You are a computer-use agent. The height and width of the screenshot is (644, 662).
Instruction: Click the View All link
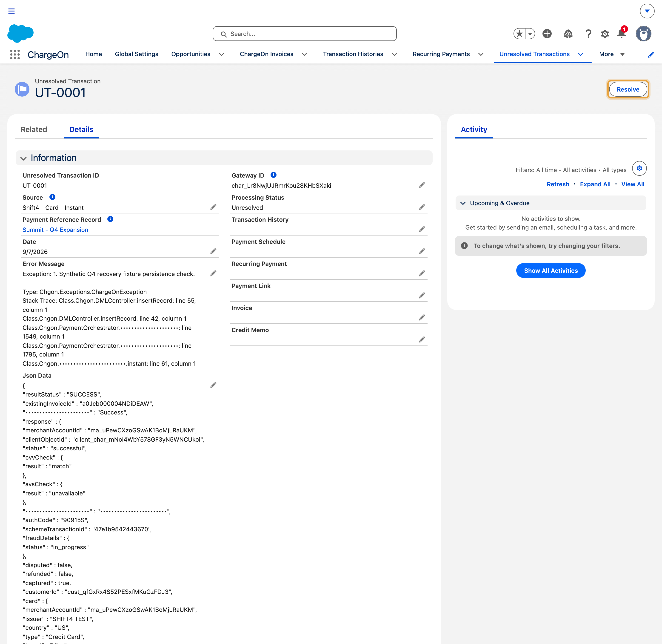click(x=633, y=184)
